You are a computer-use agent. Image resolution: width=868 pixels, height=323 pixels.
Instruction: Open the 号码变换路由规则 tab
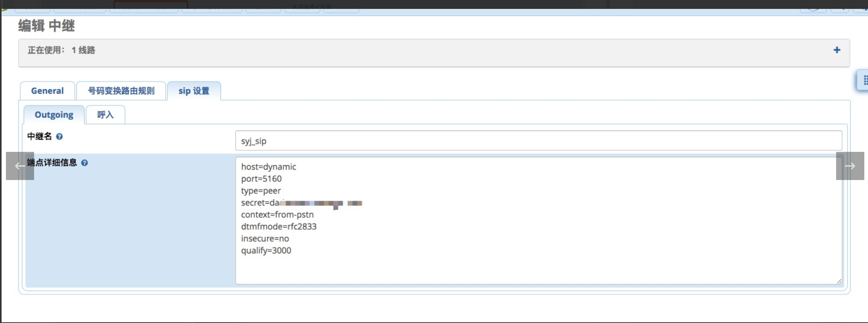(121, 91)
